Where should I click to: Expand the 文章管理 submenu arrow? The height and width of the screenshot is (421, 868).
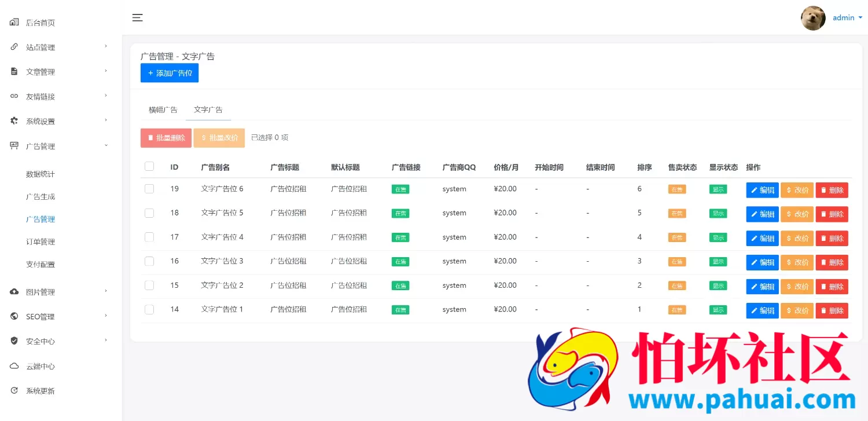pyautogui.click(x=106, y=71)
